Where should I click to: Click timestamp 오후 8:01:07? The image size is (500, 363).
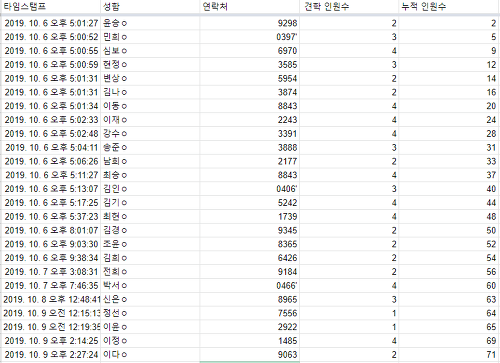(x=50, y=230)
